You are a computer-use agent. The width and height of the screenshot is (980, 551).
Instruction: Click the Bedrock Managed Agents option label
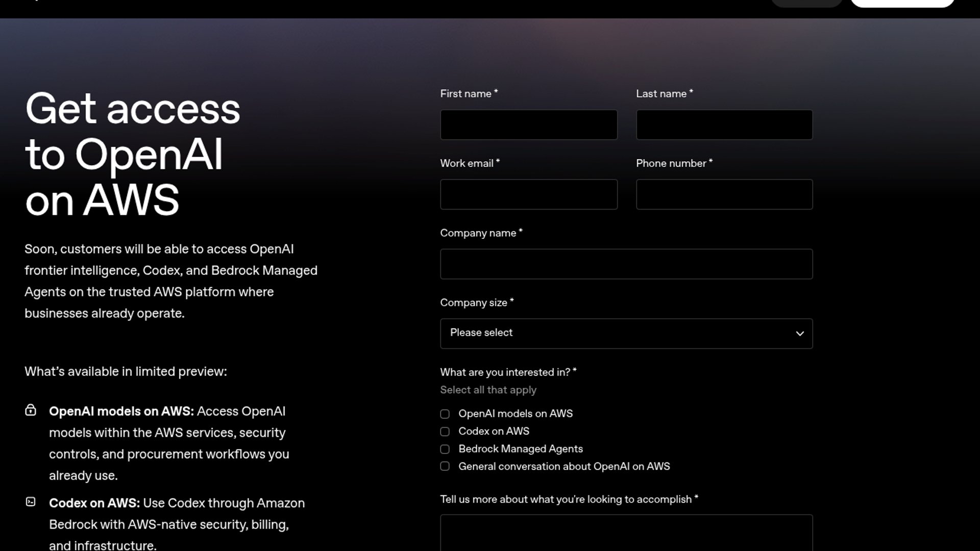tap(520, 449)
